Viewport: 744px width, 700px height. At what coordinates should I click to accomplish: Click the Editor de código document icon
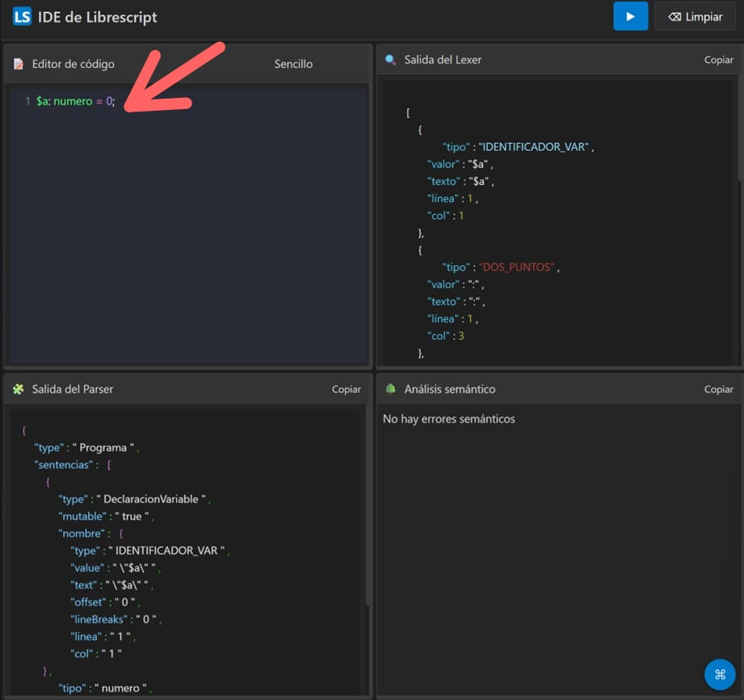(19, 64)
